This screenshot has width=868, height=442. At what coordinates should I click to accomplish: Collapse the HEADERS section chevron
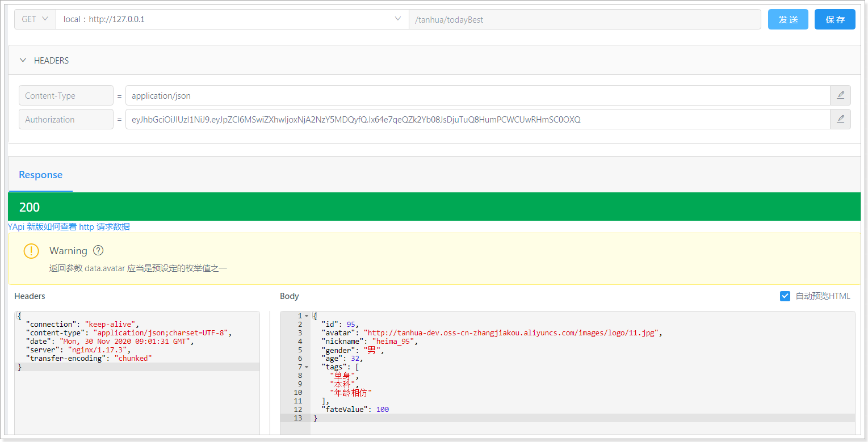[x=23, y=60]
